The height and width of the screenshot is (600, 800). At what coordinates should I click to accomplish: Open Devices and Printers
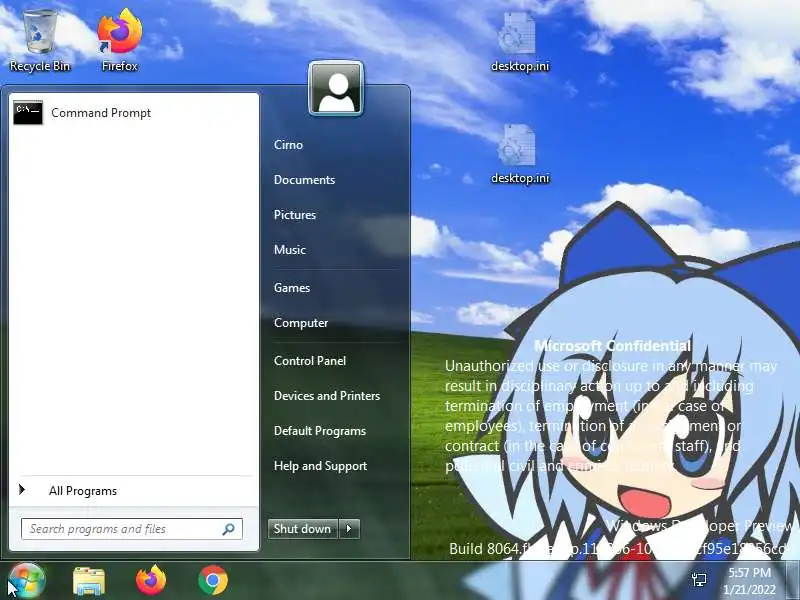(327, 396)
